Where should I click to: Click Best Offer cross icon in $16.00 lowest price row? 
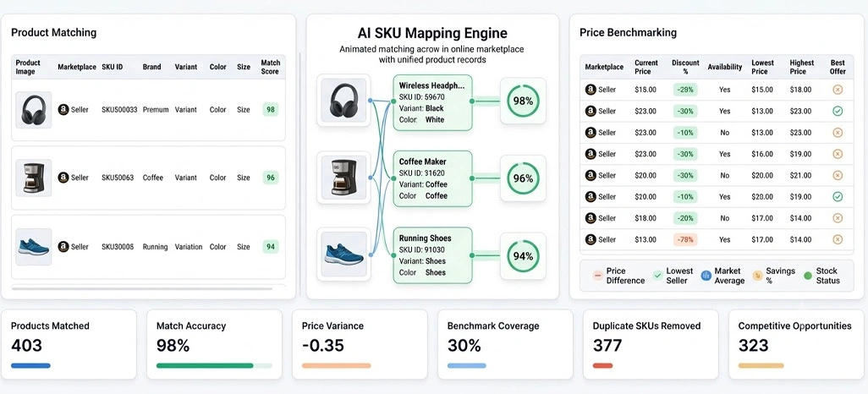point(838,154)
